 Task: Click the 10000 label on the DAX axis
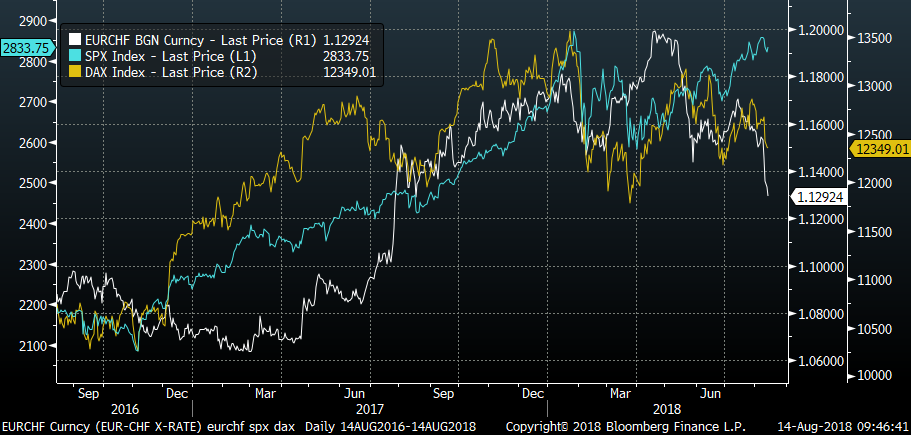(x=874, y=376)
